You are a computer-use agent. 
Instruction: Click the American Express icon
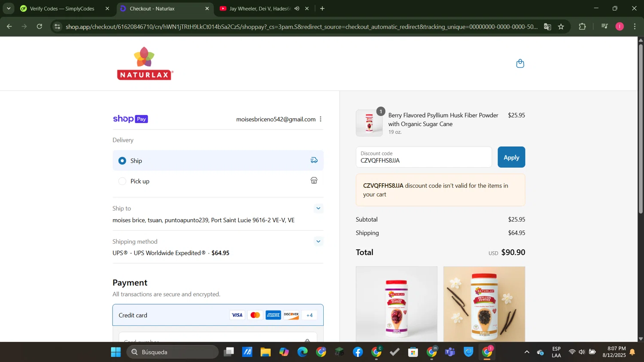pos(273,315)
